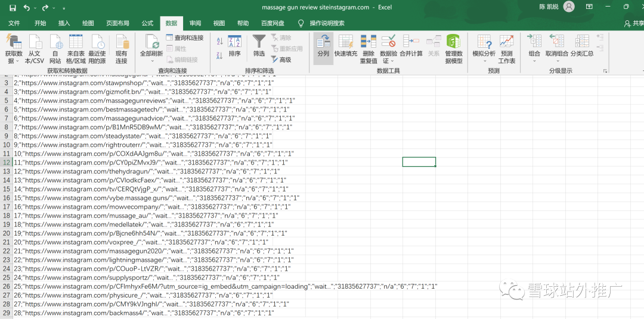The width and height of the screenshot is (644, 319).
Task: Open the 文件 menu
Action: click(14, 23)
